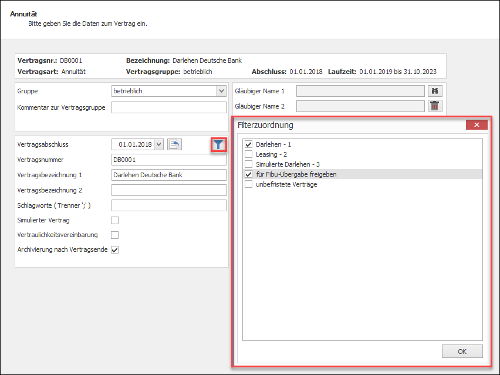Search creditor with binoculars icon

(435, 91)
